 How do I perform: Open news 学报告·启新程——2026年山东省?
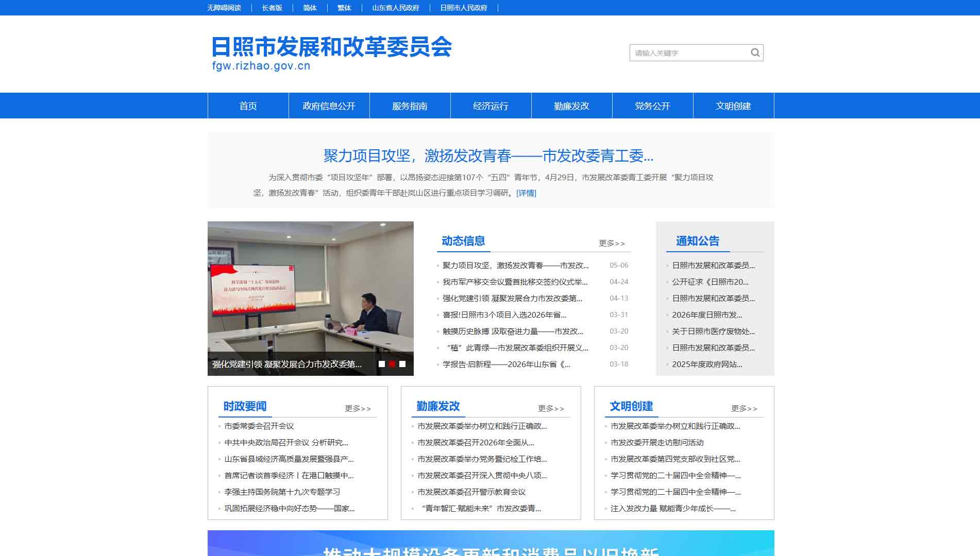[506, 364]
